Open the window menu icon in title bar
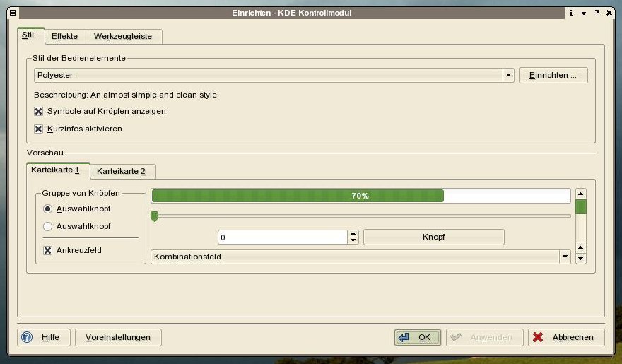The width and height of the screenshot is (622, 364). (x=13, y=13)
